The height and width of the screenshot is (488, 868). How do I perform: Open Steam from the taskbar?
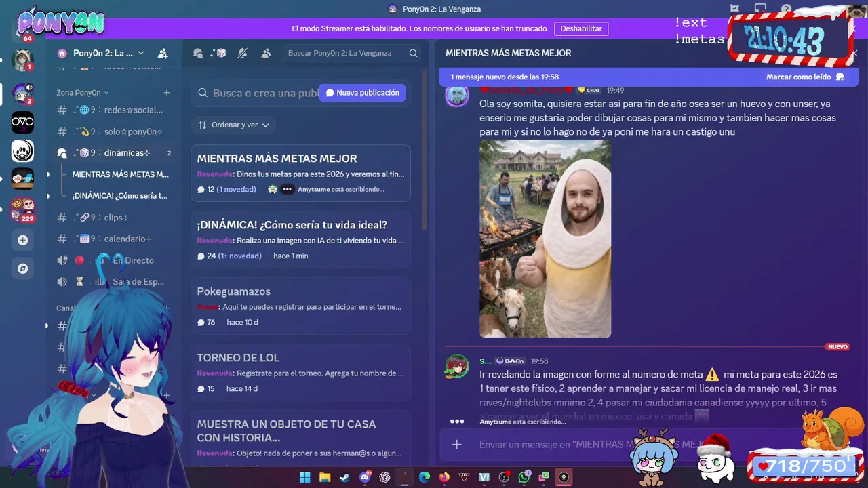(344, 477)
